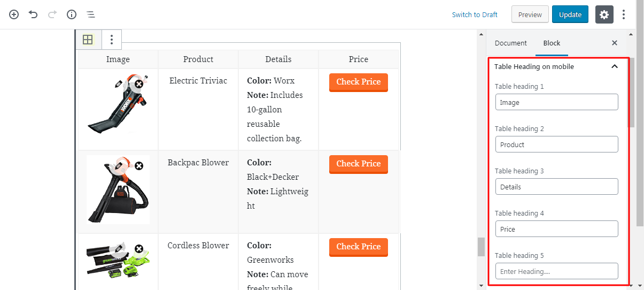Collapse Table Heading on mobile panel
This screenshot has height=290, width=644.
[614, 66]
